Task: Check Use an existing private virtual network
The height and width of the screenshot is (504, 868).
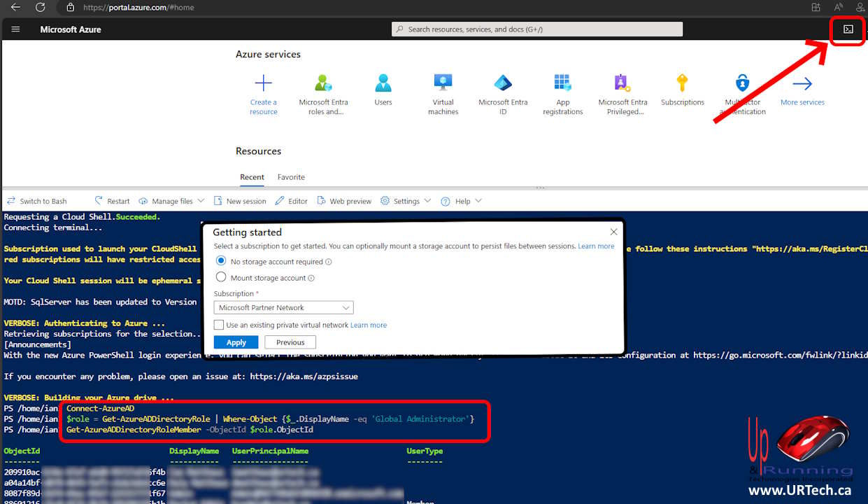Action: 220,325
